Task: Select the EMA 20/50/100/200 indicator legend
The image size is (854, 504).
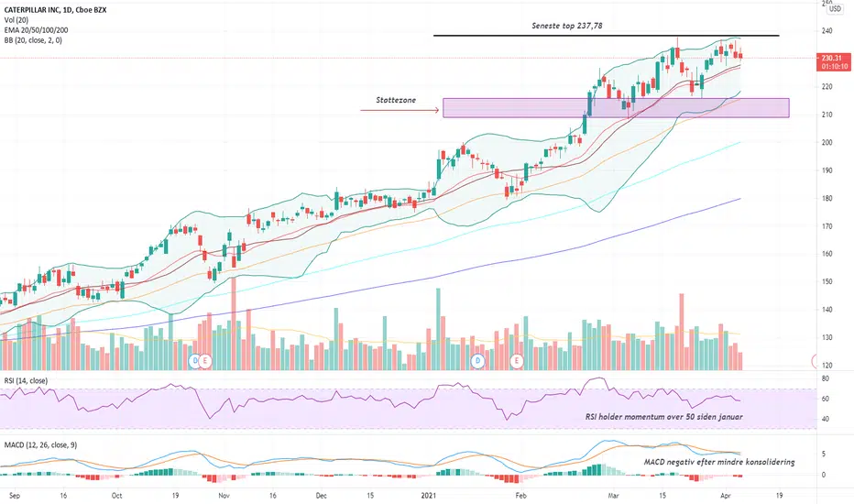Action: point(36,30)
